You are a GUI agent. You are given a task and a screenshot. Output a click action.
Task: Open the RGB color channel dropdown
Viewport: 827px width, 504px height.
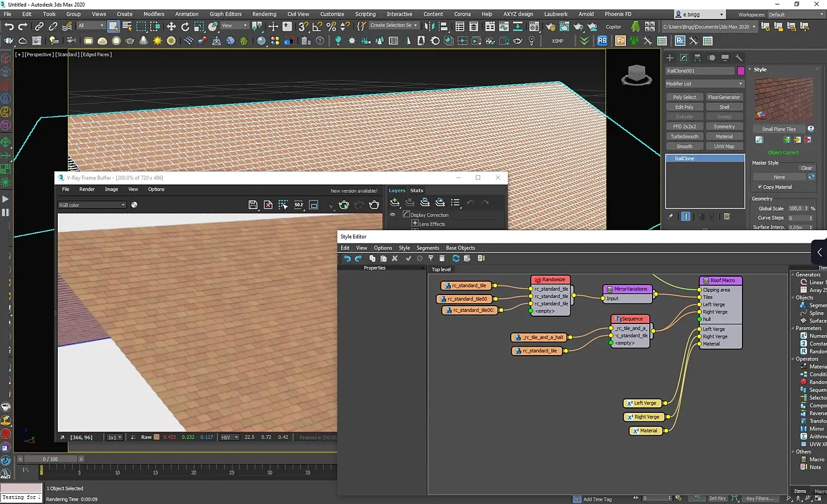92,205
